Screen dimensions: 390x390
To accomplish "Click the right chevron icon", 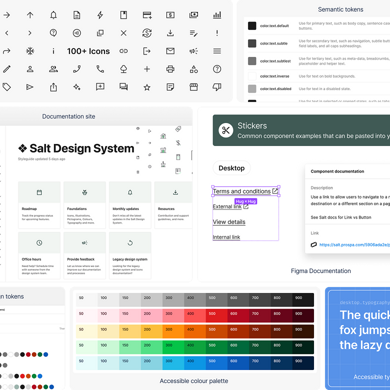I will (30, 33).
